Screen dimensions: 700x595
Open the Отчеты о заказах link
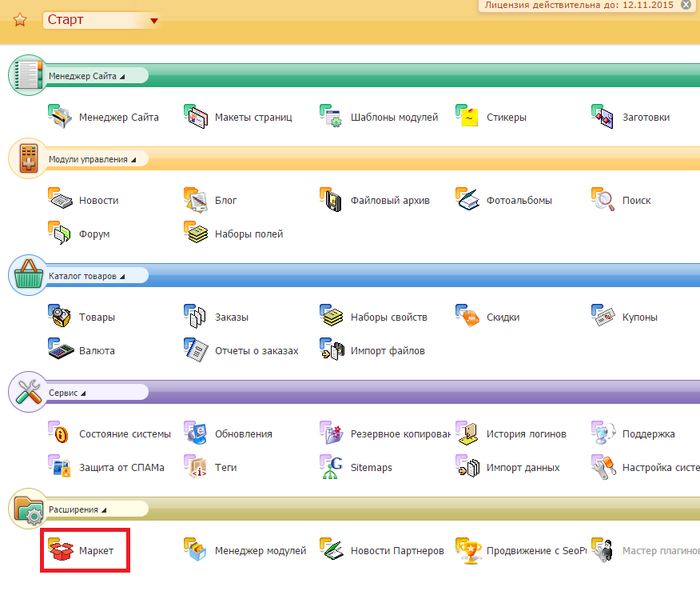pyautogui.click(x=256, y=350)
